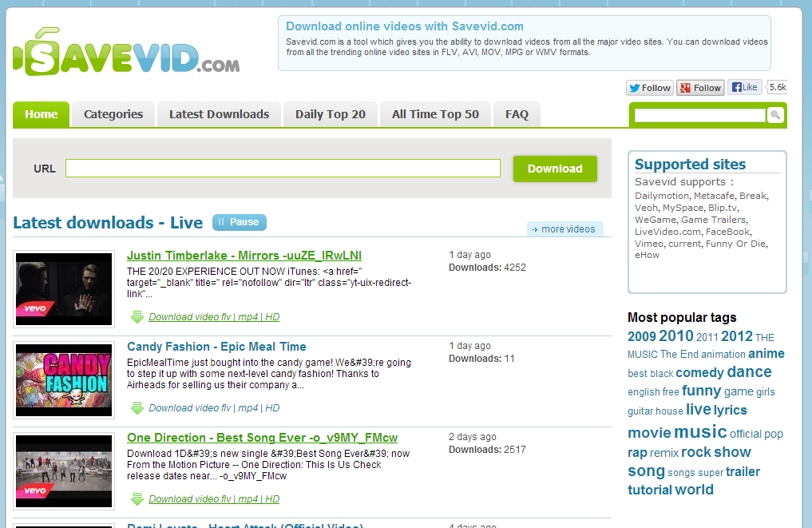
Task: Open the Justin Timberlake - Mirrors video page
Action: pos(244,255)
